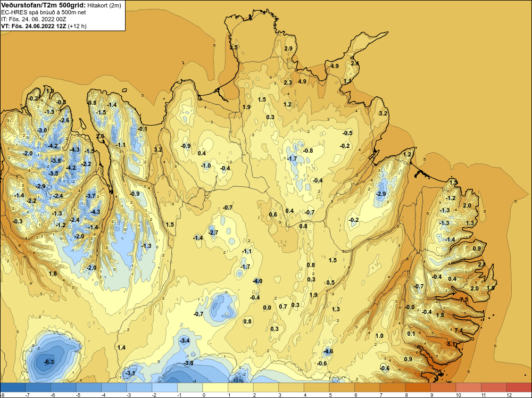
Task: Click the '-3.7' temperature value
Action: [91, 196]
